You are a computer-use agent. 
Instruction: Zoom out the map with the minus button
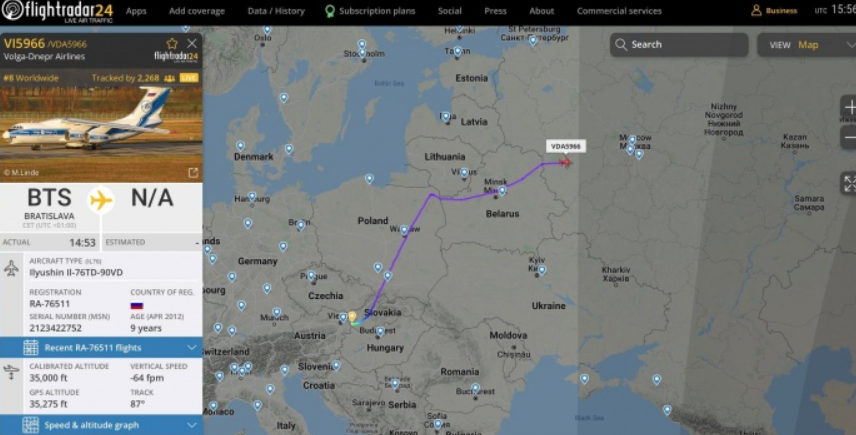[849, 138]
